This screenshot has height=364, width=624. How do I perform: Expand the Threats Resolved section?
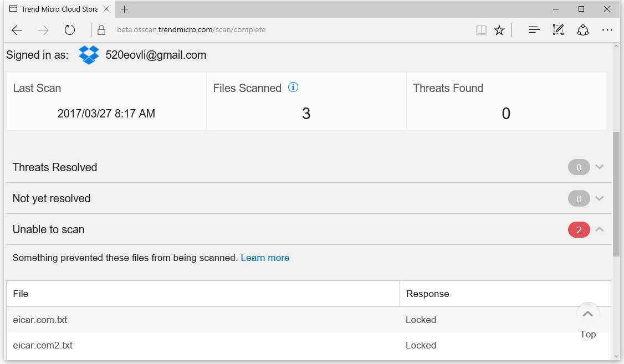(x=599, y=167)
